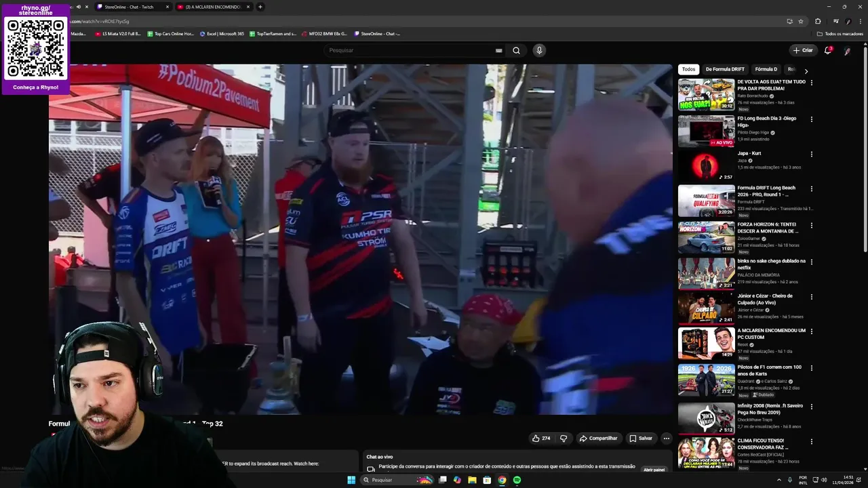Click the YouTube search magnifier button

pos(516,50)
